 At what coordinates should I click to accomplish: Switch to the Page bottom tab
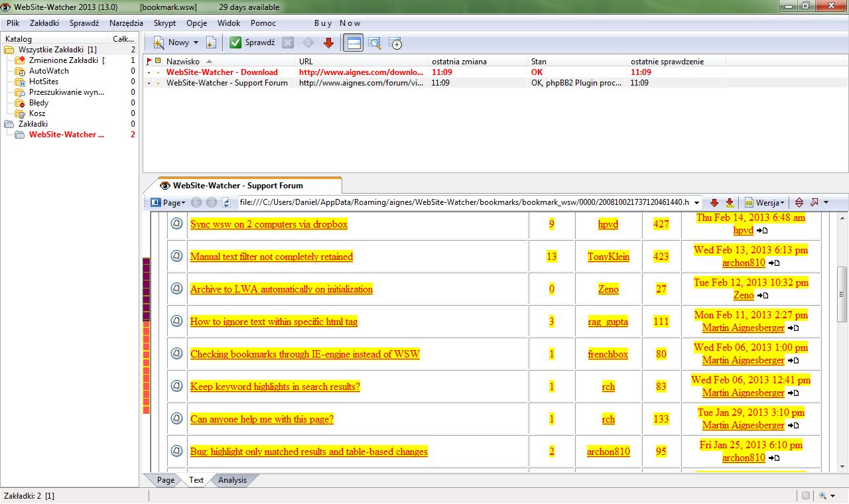166,480
